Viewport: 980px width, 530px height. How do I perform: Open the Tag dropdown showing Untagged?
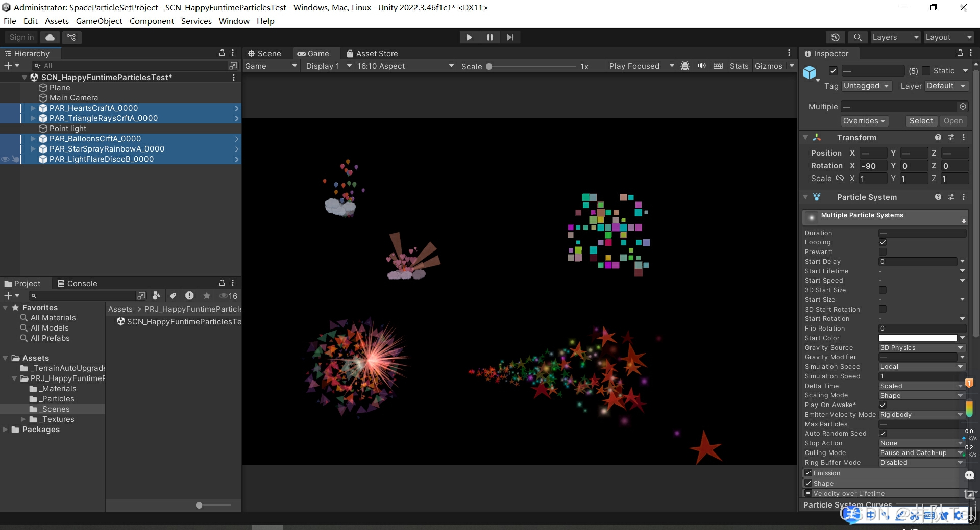click(866, 86)
